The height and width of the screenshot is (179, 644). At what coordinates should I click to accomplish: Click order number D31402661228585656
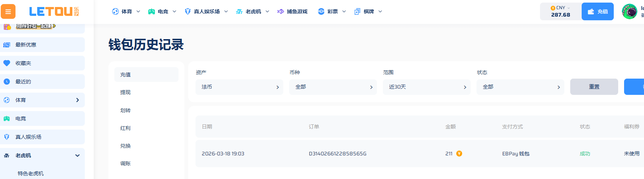337,154
